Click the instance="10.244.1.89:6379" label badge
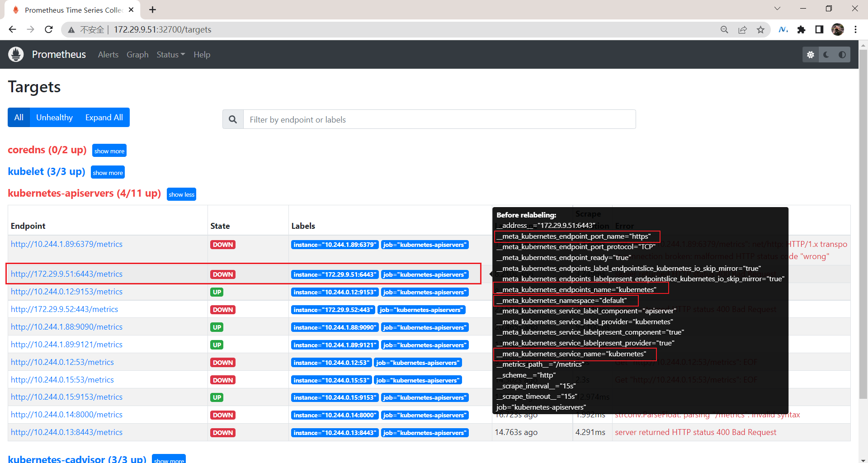Viewport: 868px width, 463px height. coord(335,245)
